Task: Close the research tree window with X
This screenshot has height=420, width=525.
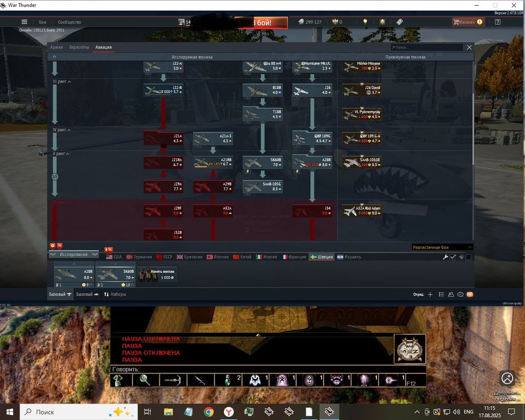Action: tap(469, 47)
